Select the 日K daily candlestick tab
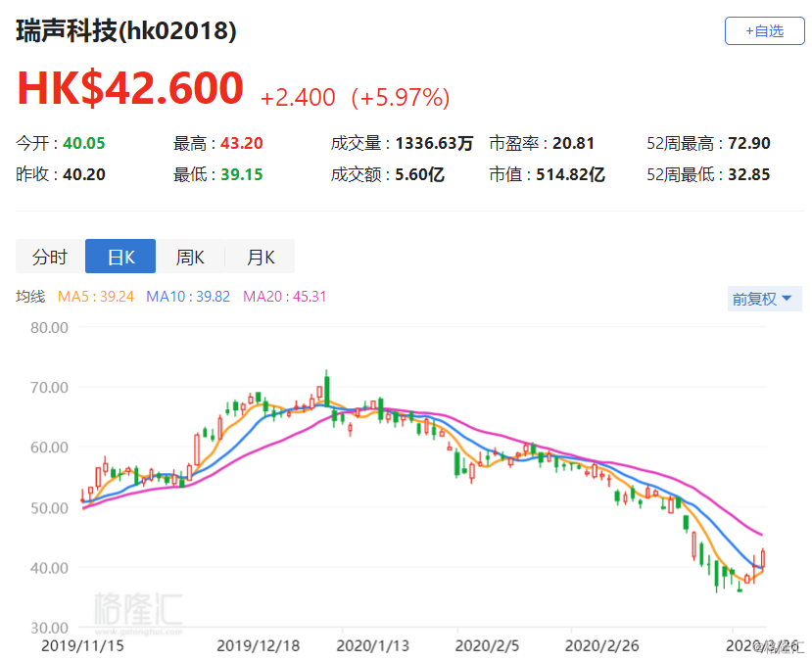The height and width of the screenshot is (661, 812). click(120, 257)
